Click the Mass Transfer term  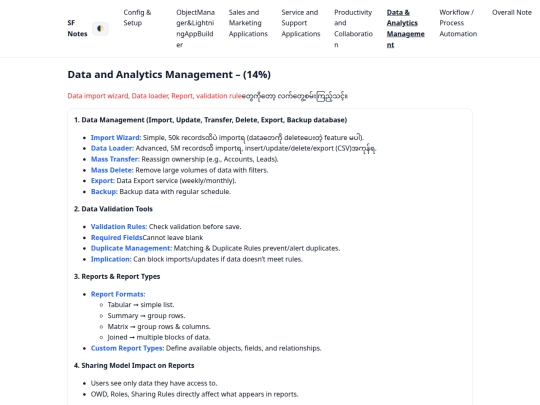point(115,159)
